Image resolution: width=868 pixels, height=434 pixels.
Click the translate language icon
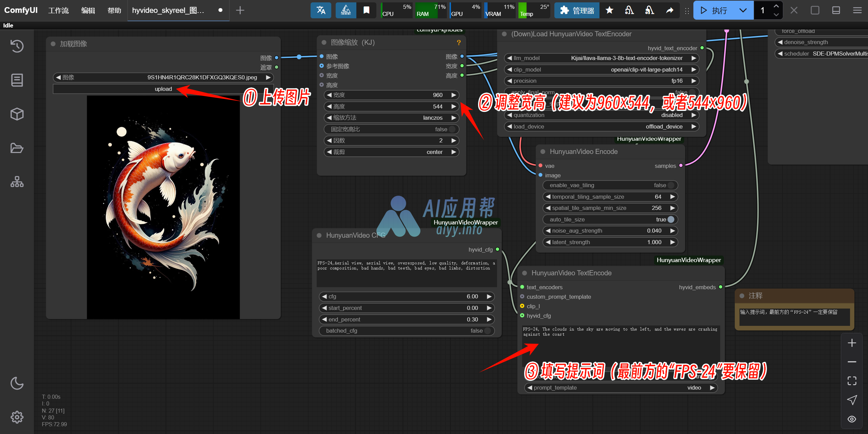pos(321,10)
